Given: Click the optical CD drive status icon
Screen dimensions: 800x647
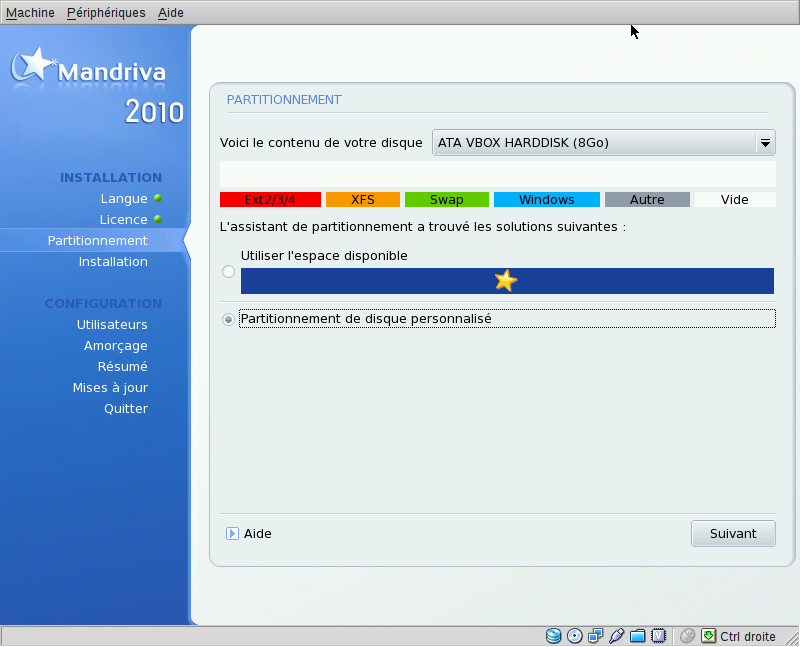Looking at the screenshot, I should click(x=574, y=636).
